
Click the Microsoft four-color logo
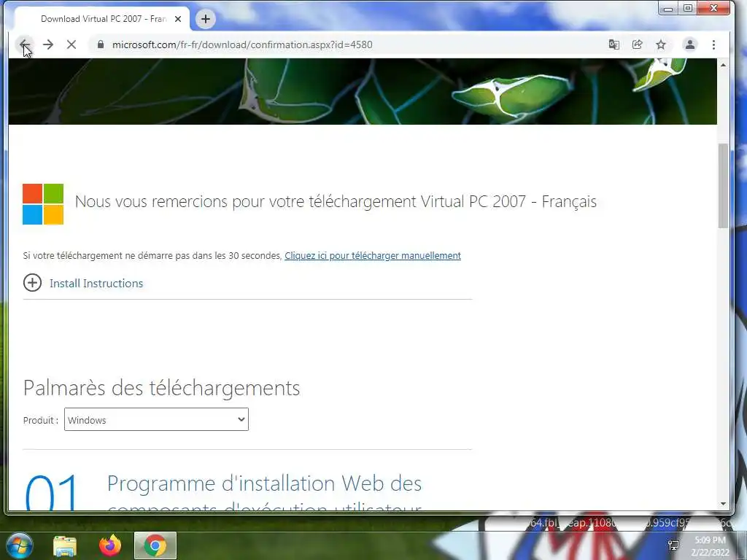pyautogui.click(x=43, y=204)
